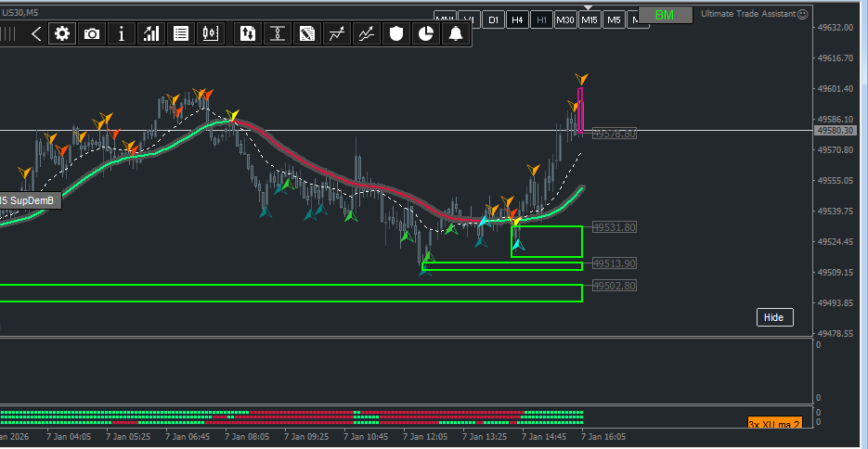Click the chain link between lines icon
This screenshot has width=868, height=449.
click(278, 34)
